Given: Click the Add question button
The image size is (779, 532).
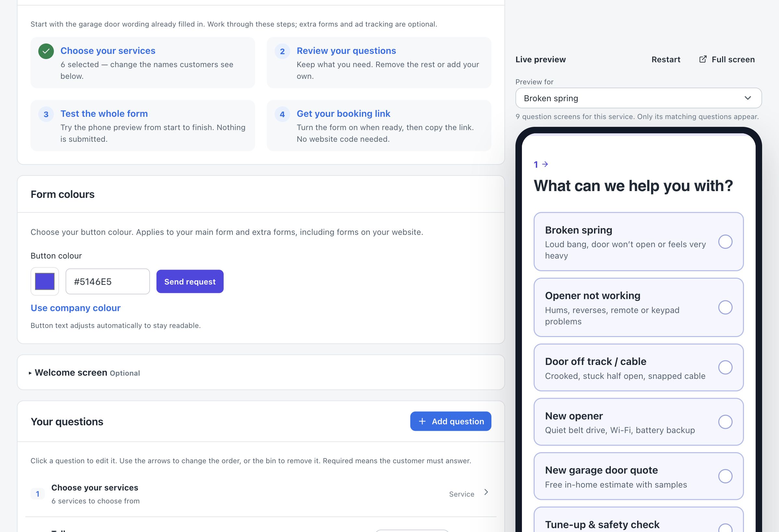Looking at the screenshot, I should 451,421.
